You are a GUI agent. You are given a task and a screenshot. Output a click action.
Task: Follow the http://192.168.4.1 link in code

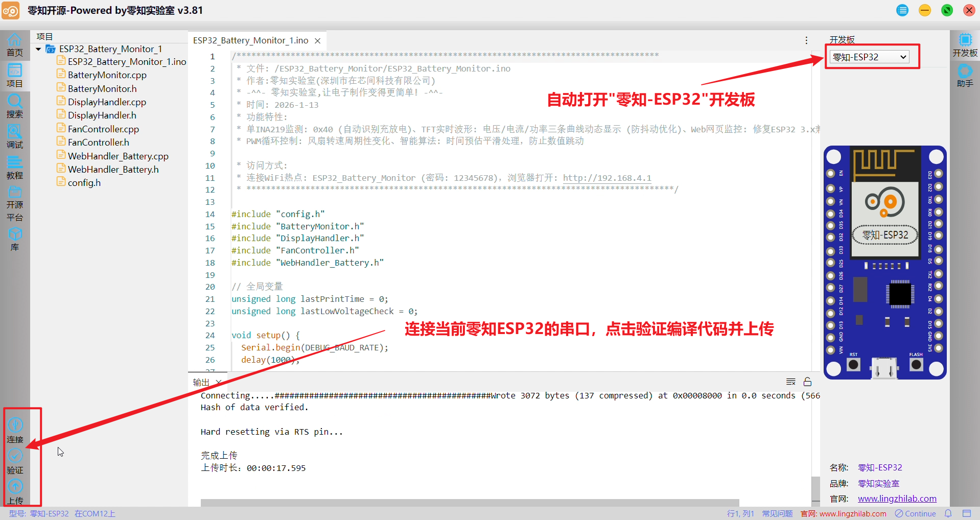(607, 178)
